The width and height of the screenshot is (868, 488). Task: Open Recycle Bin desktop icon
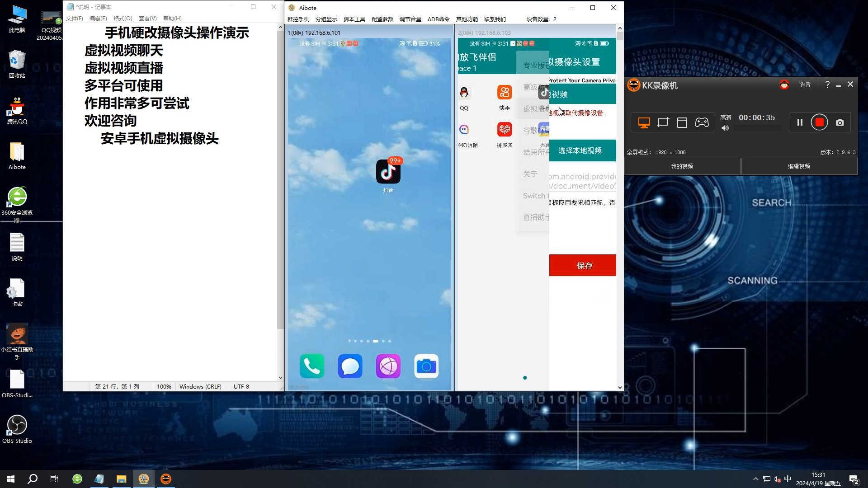point(17,65)
